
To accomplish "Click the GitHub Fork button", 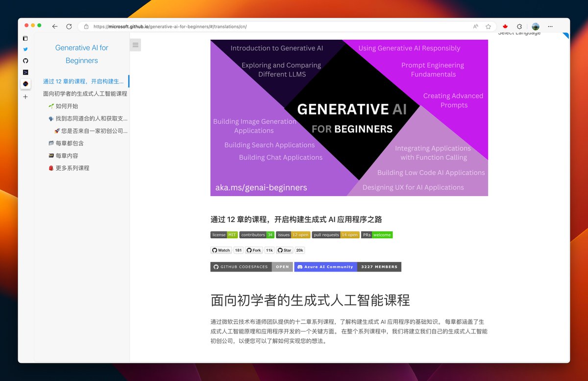I will pyautogui.click(x=254, y=250).
